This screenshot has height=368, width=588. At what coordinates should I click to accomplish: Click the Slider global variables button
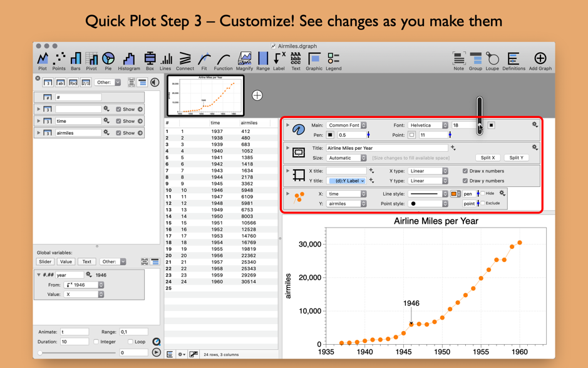44,261
